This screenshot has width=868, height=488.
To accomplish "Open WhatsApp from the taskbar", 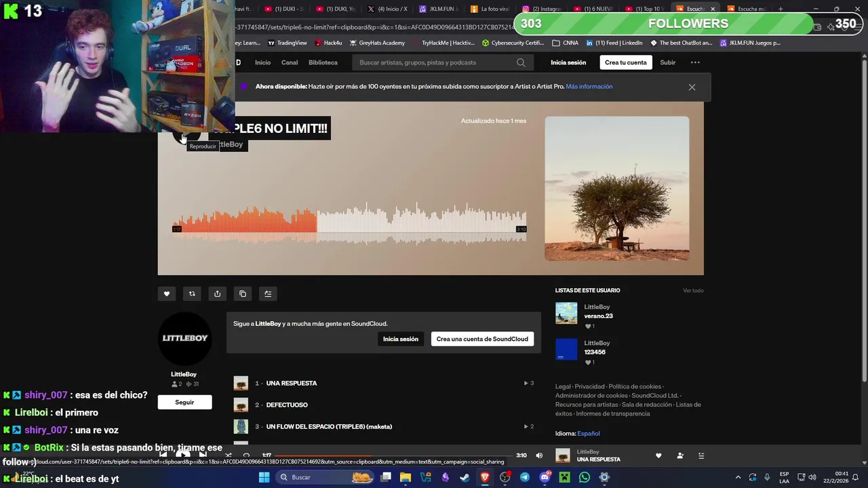I will (x=585, y=477).
